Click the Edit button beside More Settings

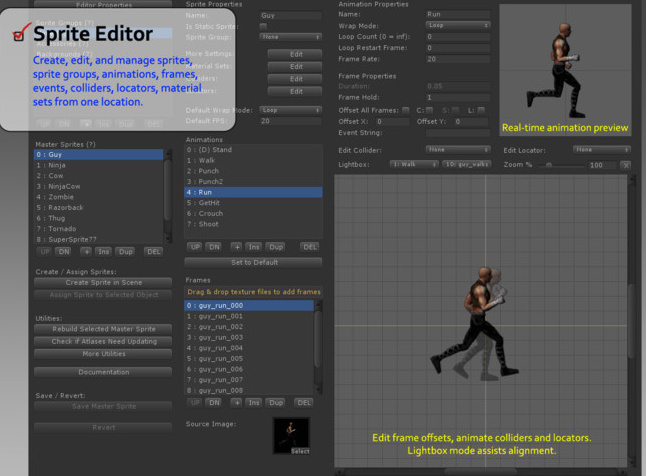295,54
